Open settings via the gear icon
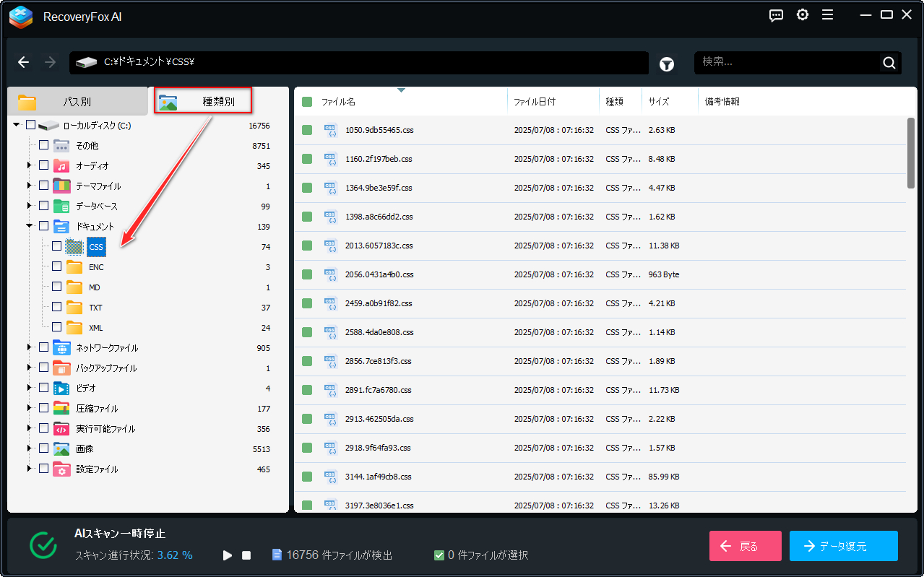Screen dimensions: 924x577 point(802,15)
